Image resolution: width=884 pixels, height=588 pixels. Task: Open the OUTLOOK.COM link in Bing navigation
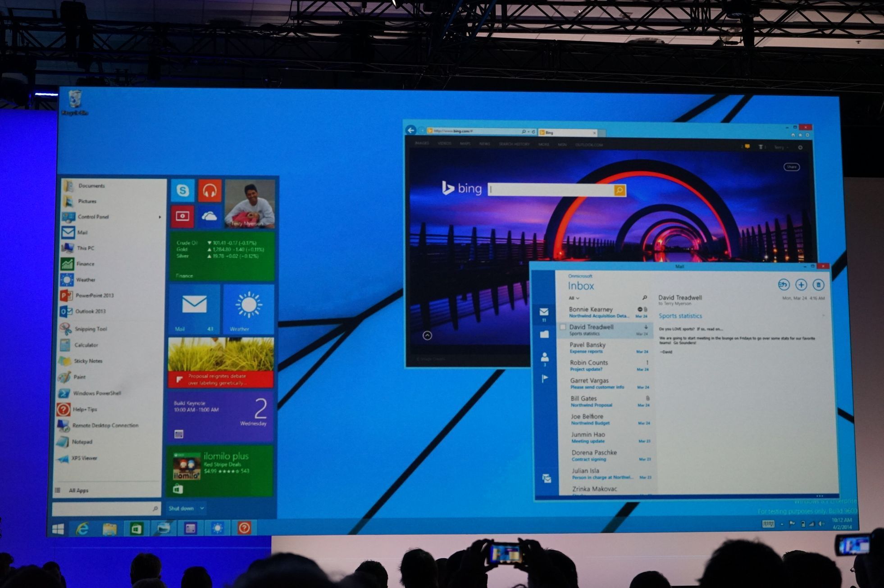click(589, 145)
